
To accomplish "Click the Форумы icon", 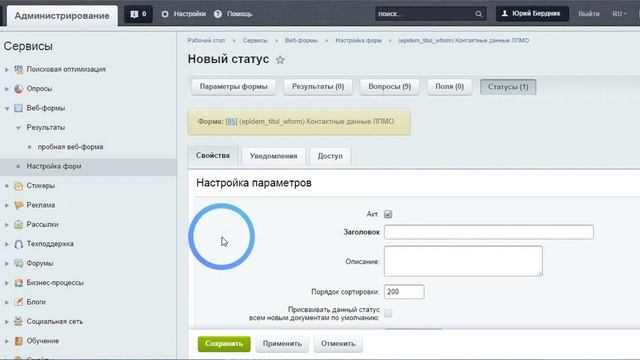I will tap(18, 263).
